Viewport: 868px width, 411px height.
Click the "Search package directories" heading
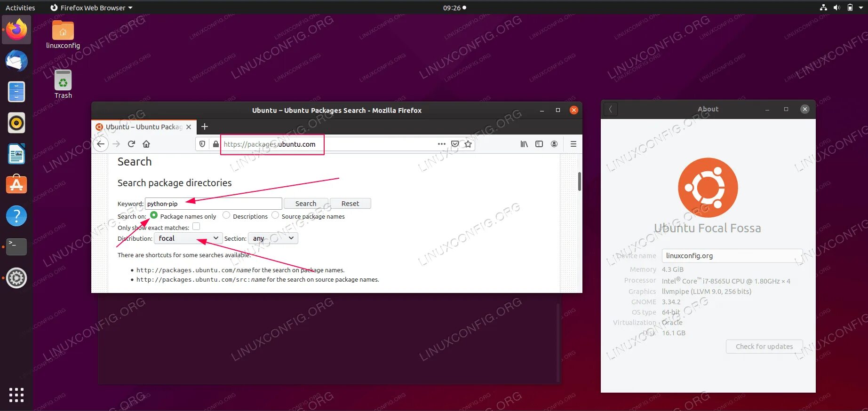(x=175, y=183)
